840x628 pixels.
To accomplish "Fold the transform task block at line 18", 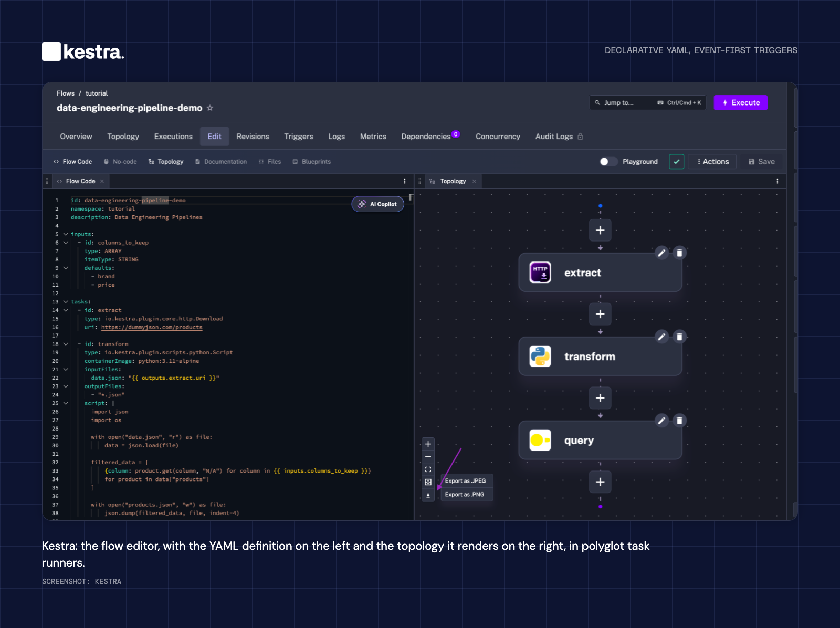I will tap(66, 344).
